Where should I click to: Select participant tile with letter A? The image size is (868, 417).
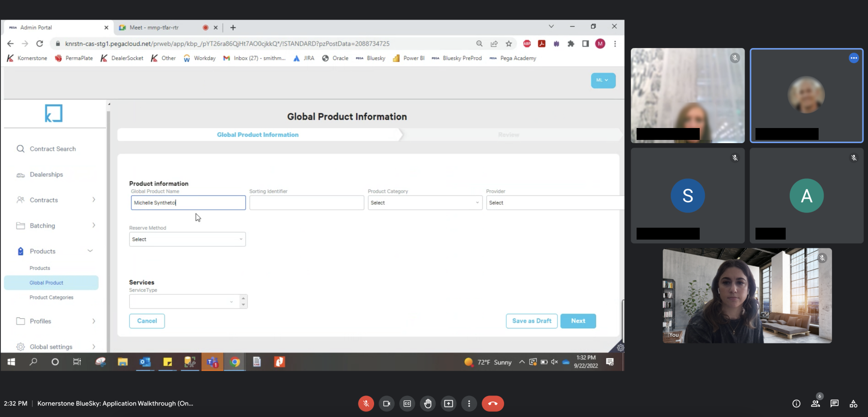pos(806,195)
